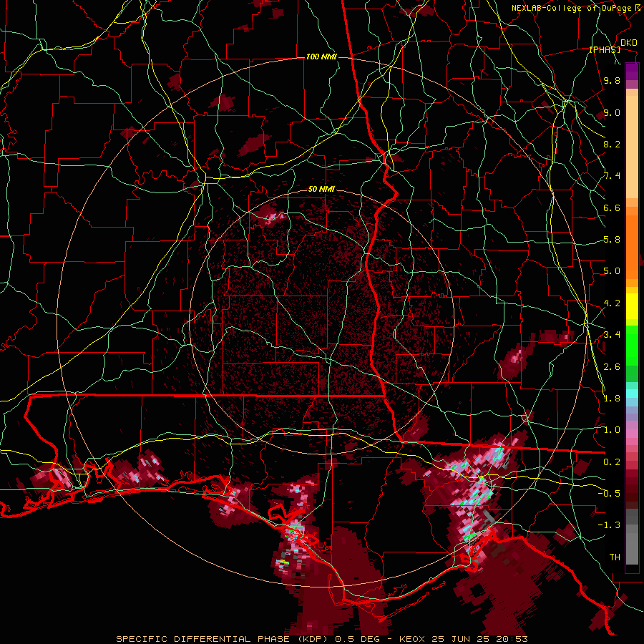Screen dimensions: 644x644
Task: Select the 2.6 scale value
Action: [612, 367]
